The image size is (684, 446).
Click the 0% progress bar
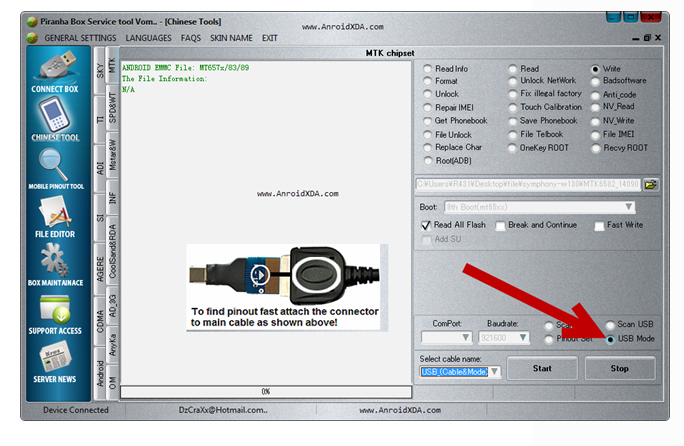[266, 391]
